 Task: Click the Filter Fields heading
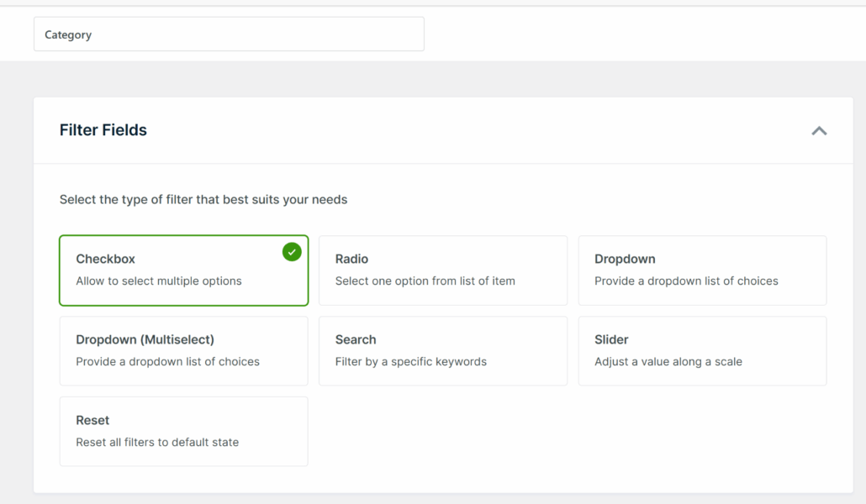(103, 130)
